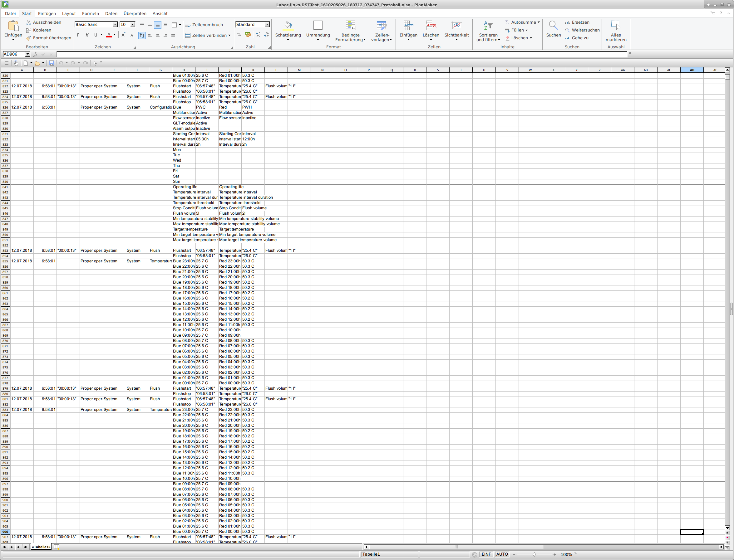734x560 pixels.
Task: Click the save disk icon in quick toolbar
Action: [51, 63]
